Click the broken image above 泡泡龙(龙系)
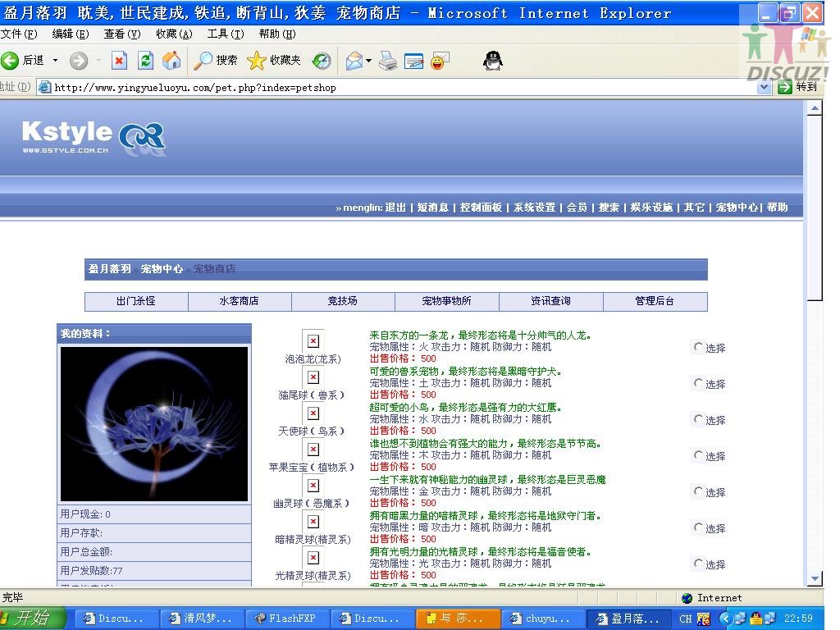 [313, 340]
